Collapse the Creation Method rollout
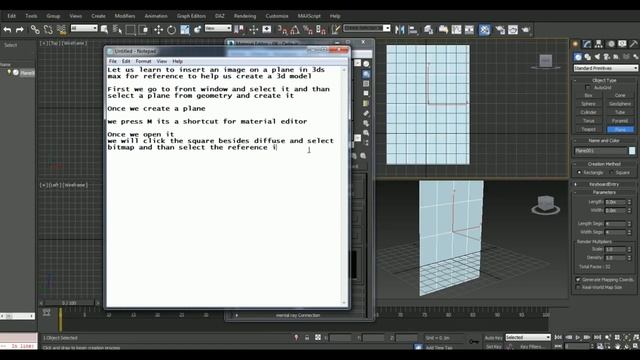Viewport: 640px width, 360px height. click(x=604, y=164)
